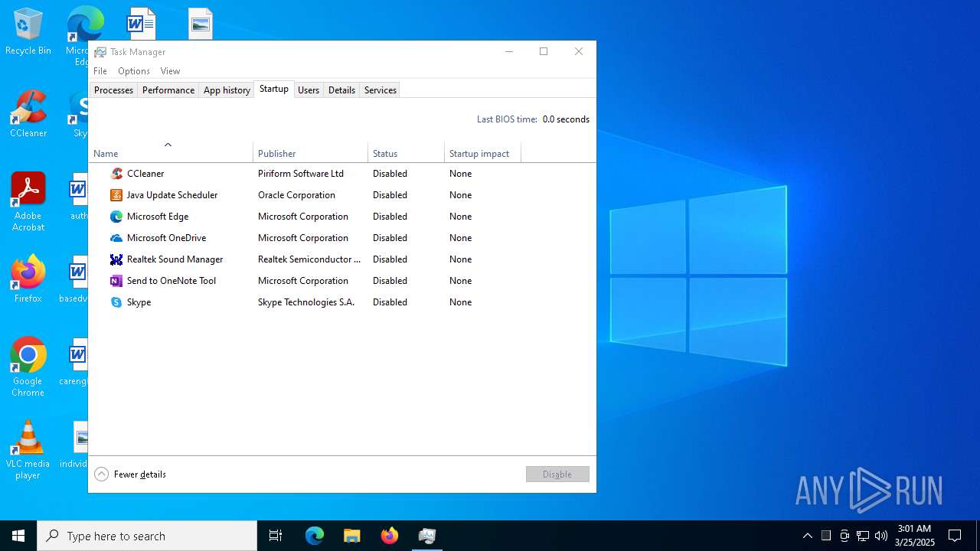Viewport: 980px width, 551px height.
Task: Switch to the Users tab
Action: click(309, 90)
